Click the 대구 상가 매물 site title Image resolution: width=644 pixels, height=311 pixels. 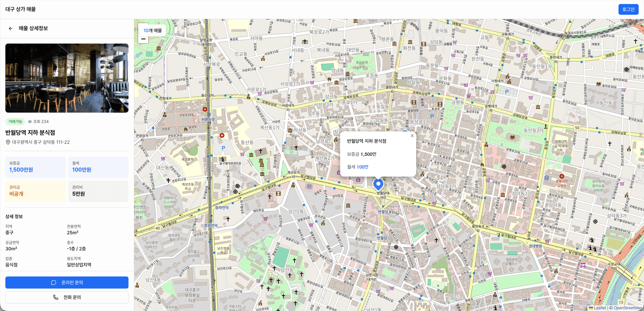coord(20,9)
